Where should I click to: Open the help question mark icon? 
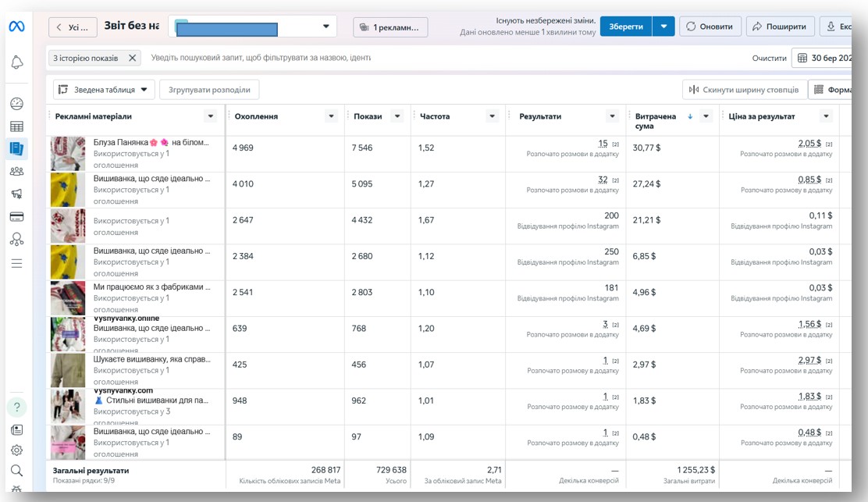coord(17,408)
